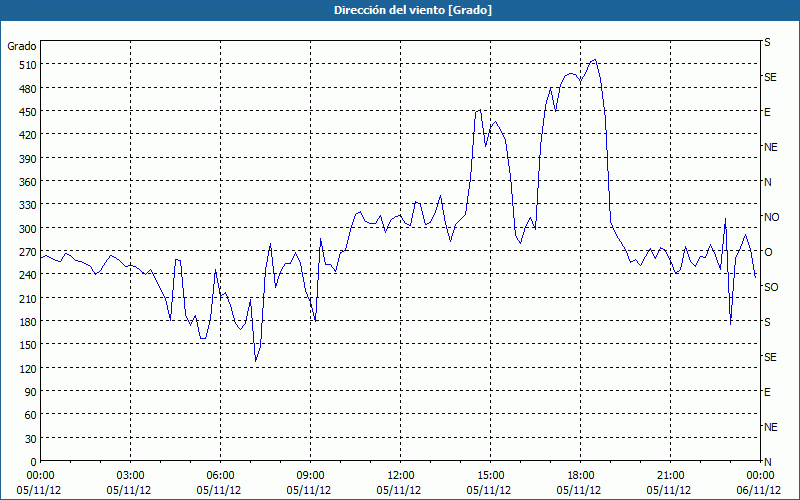The image size is (800, 500).
Task: Click the blue line's highest peak above 510
Action: [x=595, y=60]
